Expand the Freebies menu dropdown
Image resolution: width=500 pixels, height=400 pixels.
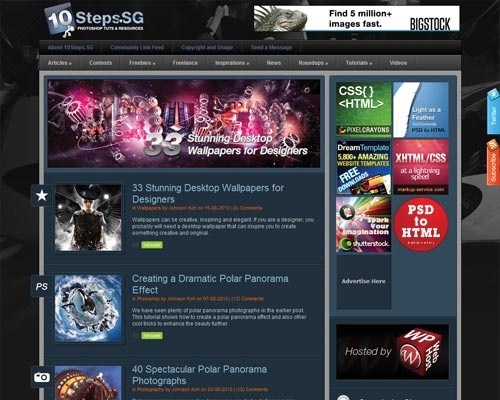click(142, 63)
